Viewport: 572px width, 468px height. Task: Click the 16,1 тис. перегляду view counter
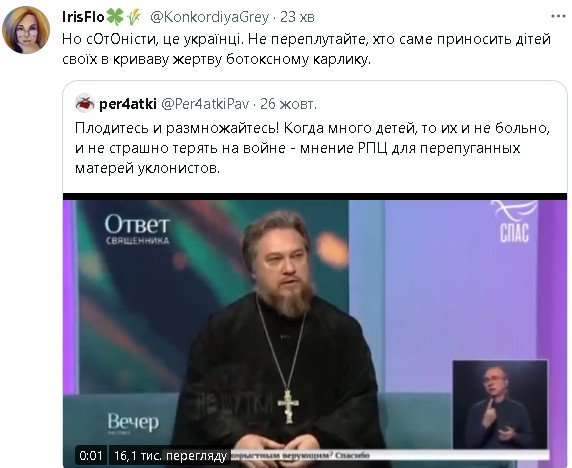click(x=170, y=456)
